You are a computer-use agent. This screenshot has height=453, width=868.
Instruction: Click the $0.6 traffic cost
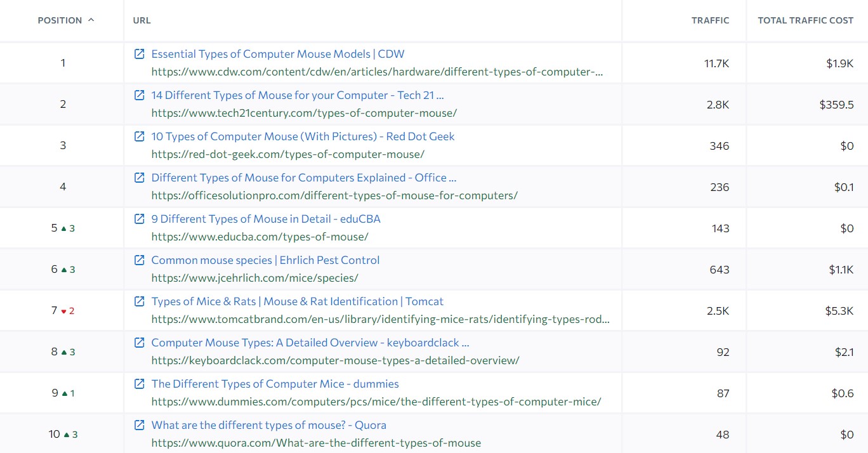pyautogui.click(x=843, y=393)
